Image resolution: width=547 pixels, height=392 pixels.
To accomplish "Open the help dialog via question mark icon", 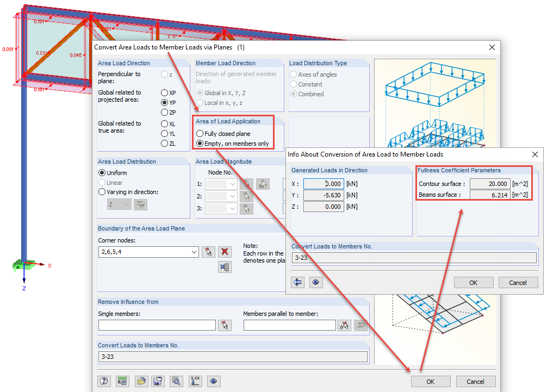I will pos(104,381).
